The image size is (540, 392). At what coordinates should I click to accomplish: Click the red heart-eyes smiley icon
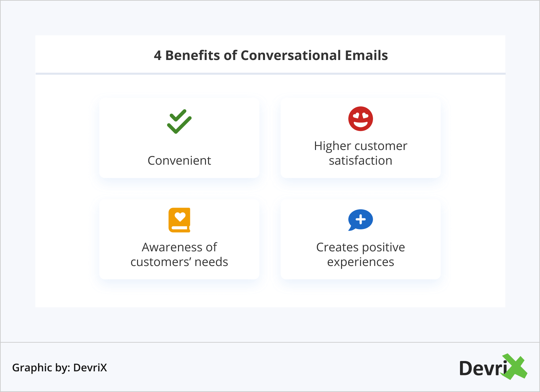coord(360,119)
